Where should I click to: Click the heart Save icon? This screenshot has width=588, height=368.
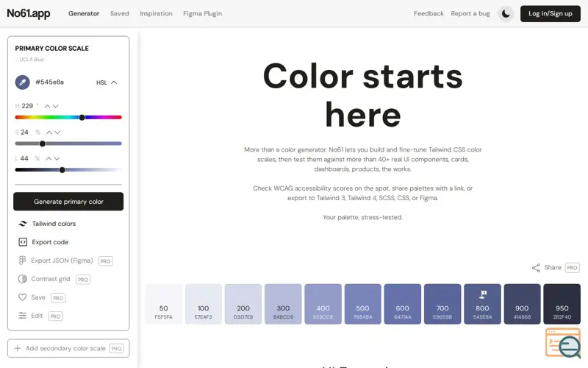coord(23,297)
